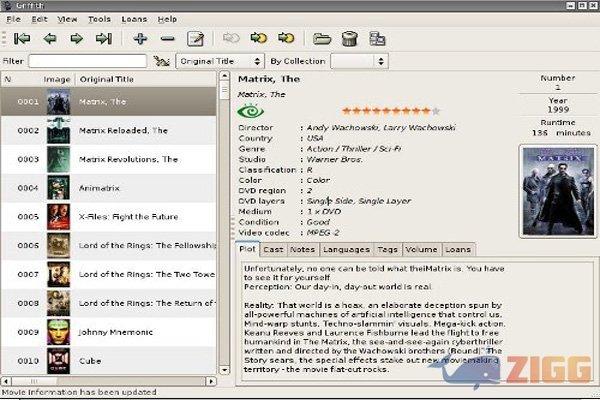Image resolution: width=600 pixels, height=400 pixels.
Task: Click the trash can toolbar icon
Action: point(350,39)
